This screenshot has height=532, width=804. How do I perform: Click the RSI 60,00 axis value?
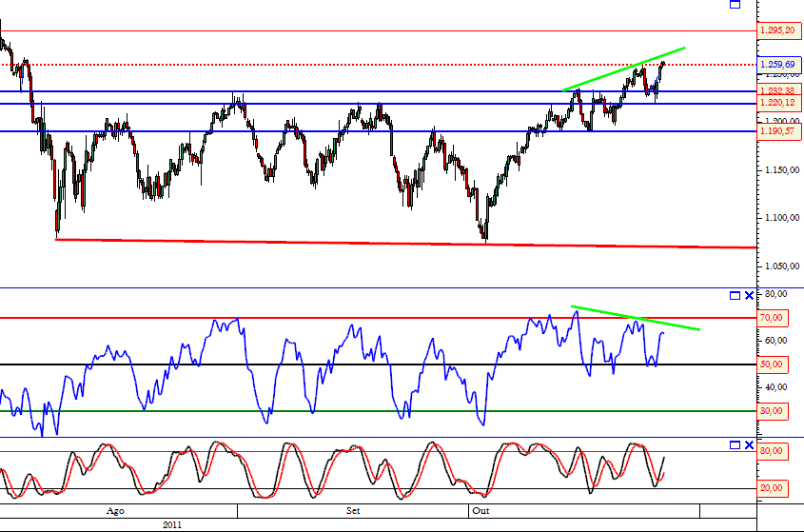coord(775,341)
